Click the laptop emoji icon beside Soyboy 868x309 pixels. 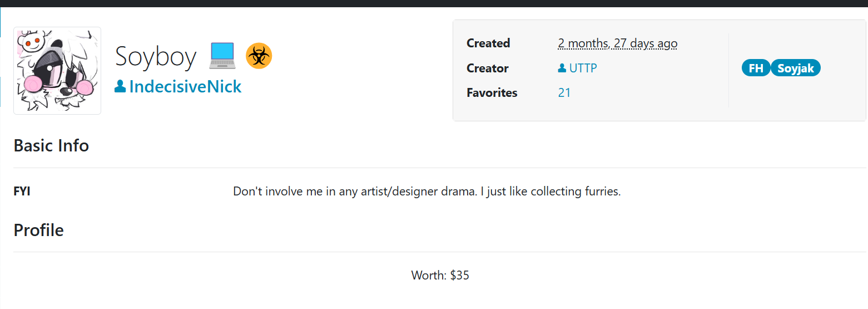point(222,56)
